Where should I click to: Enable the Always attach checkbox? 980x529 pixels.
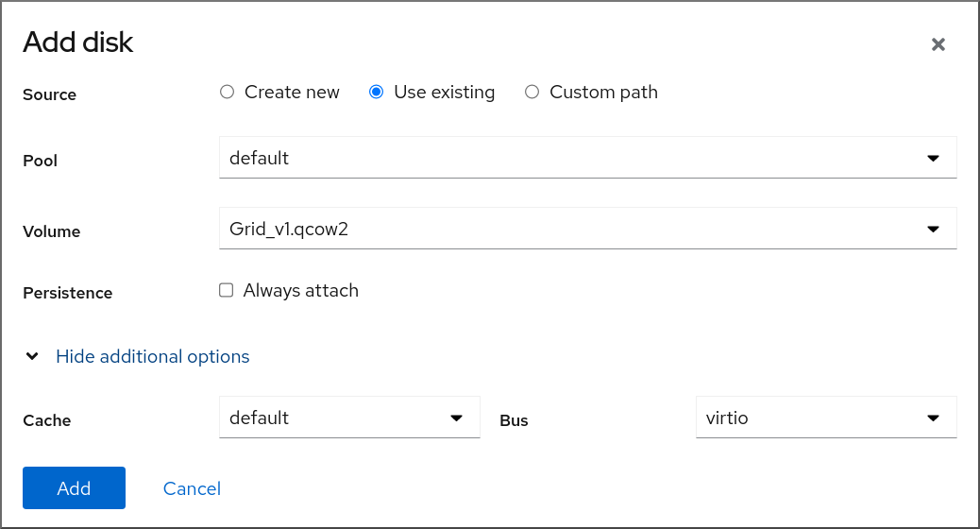click(x=227, y=291)
